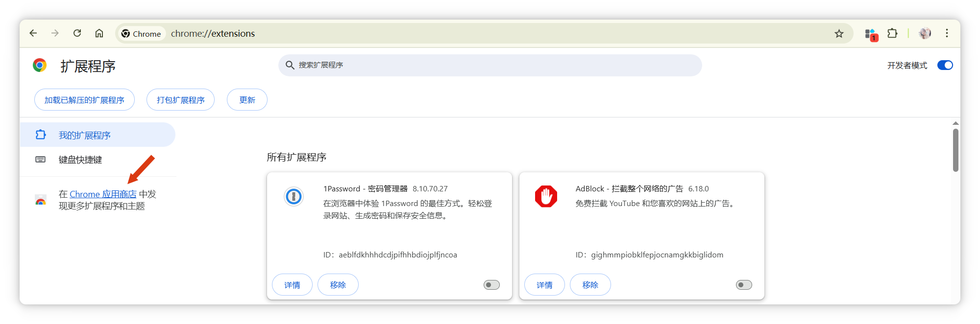Toggle 开发者模式 switch

(x=945, y=65)
